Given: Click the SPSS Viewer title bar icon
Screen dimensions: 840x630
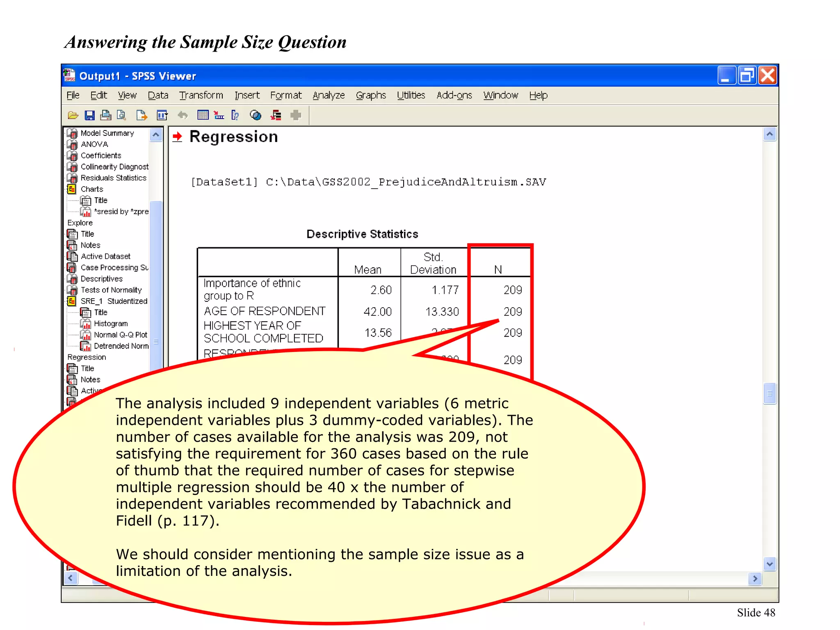Looking at the screenshot, I should pos(69,75).
